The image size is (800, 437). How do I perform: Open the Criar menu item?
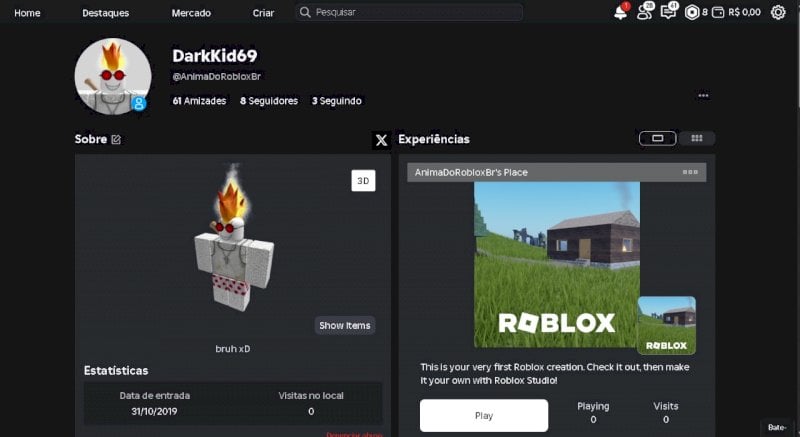(263, 13)
